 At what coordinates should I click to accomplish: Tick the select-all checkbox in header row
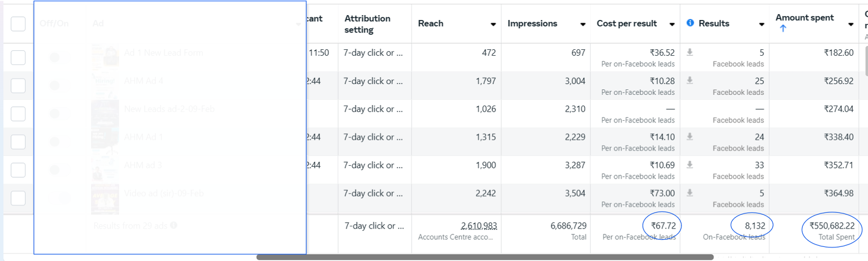18,24
